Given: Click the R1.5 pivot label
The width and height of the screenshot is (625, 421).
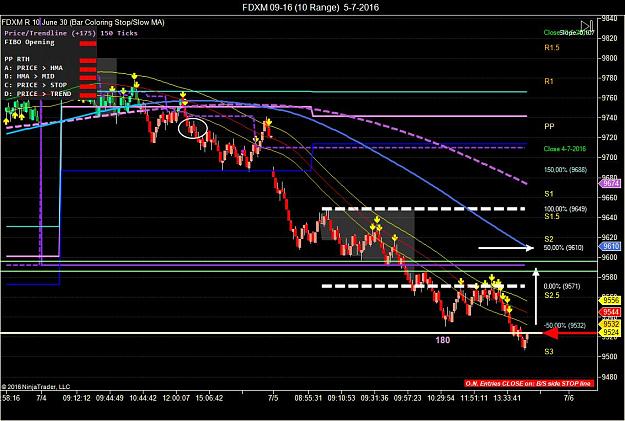Looking at the screenshot, I should pyautogui.click(x=552, y=47).
